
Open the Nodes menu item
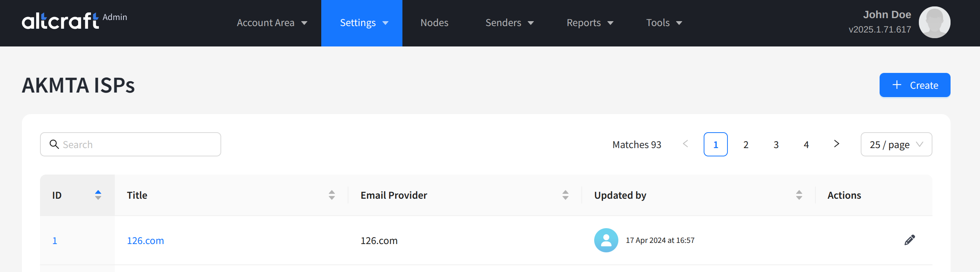point(434,23)
